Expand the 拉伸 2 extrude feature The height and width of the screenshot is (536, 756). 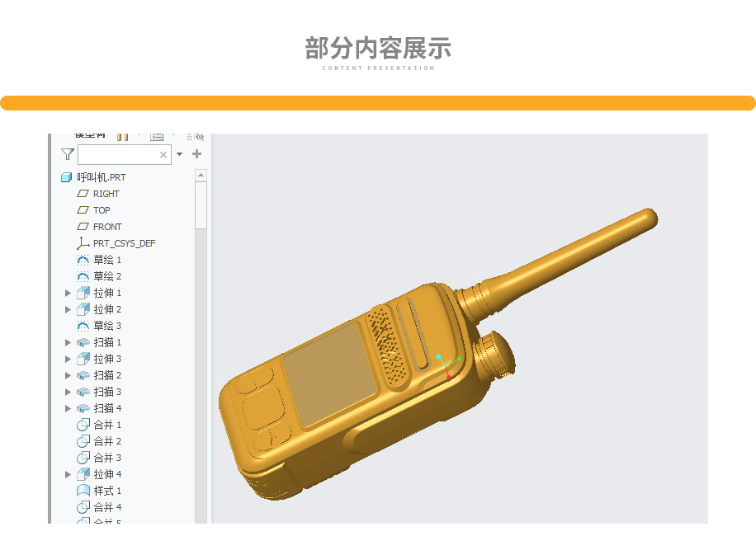pos(68,309)
